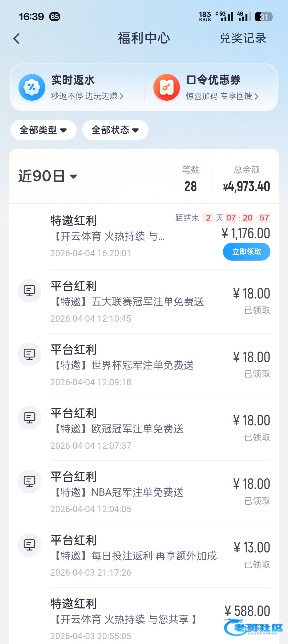
Task: Expand the 全部状态 filter dropdown
Action: (x=115, y=130)
